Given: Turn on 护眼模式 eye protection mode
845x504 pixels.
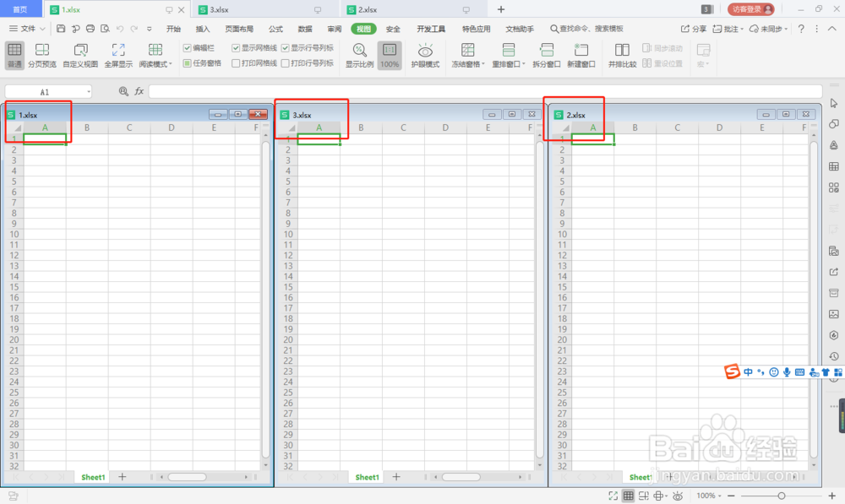Looking at the screenshot, I should point(425,56).
